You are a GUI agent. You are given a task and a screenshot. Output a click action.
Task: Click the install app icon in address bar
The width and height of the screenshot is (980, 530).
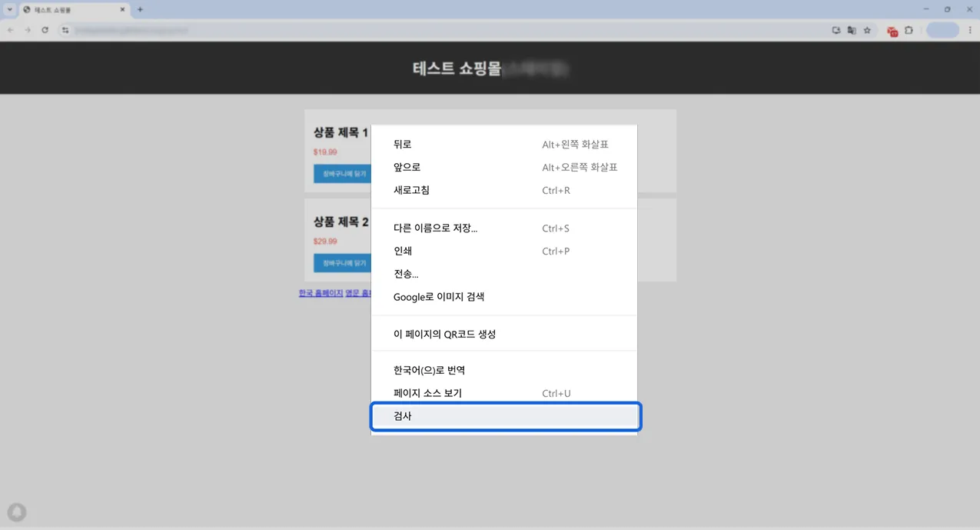836,31
